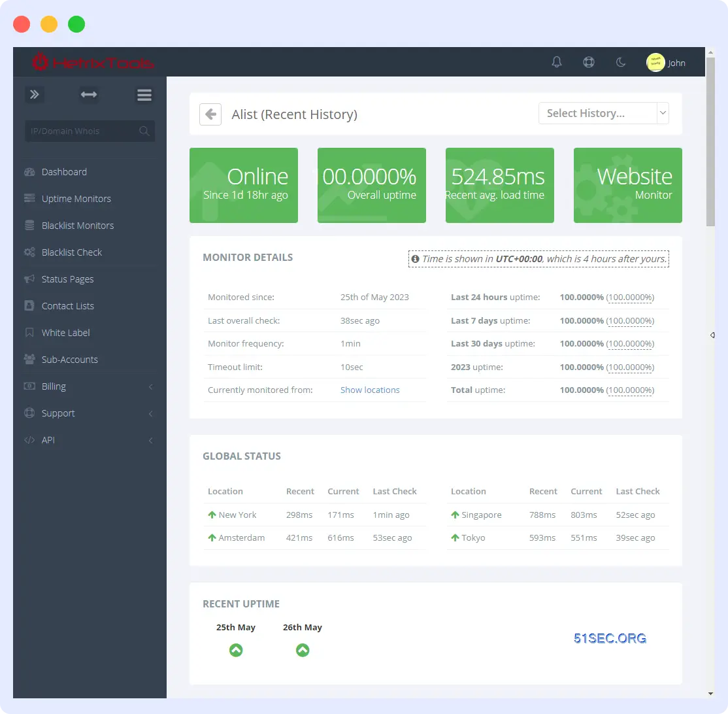The image size is (728, 714).
Task: Click the info icon beside the timezone notice
Action: 415,258
